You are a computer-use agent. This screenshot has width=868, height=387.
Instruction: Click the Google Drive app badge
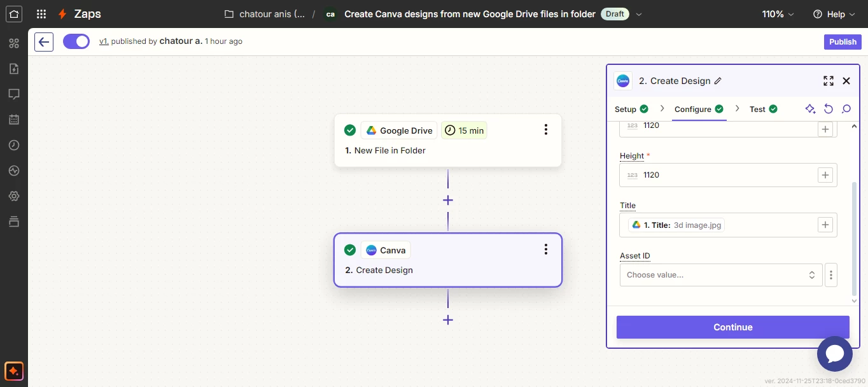click(399, 130)
